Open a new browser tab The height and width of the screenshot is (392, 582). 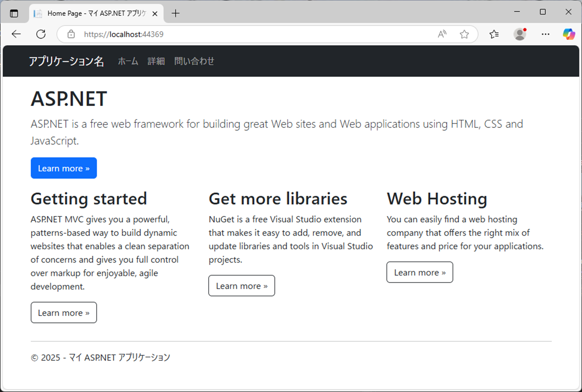175,13
